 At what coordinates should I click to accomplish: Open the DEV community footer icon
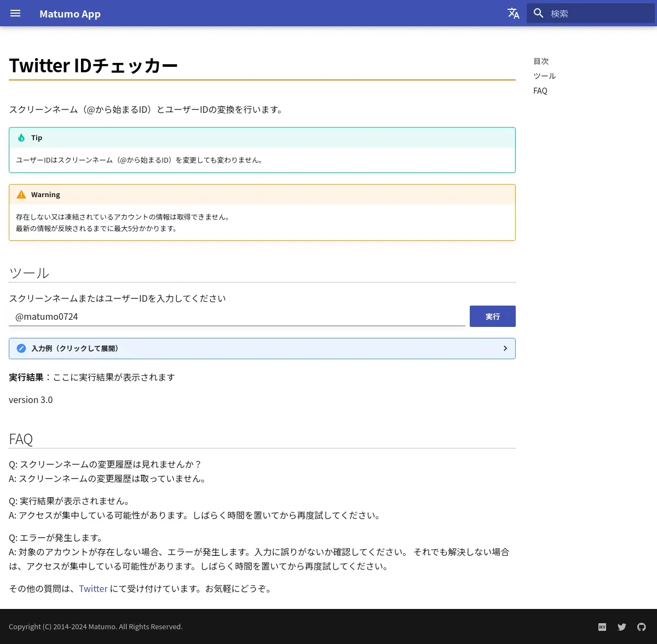pyautogui.click(x=602, y=627)
